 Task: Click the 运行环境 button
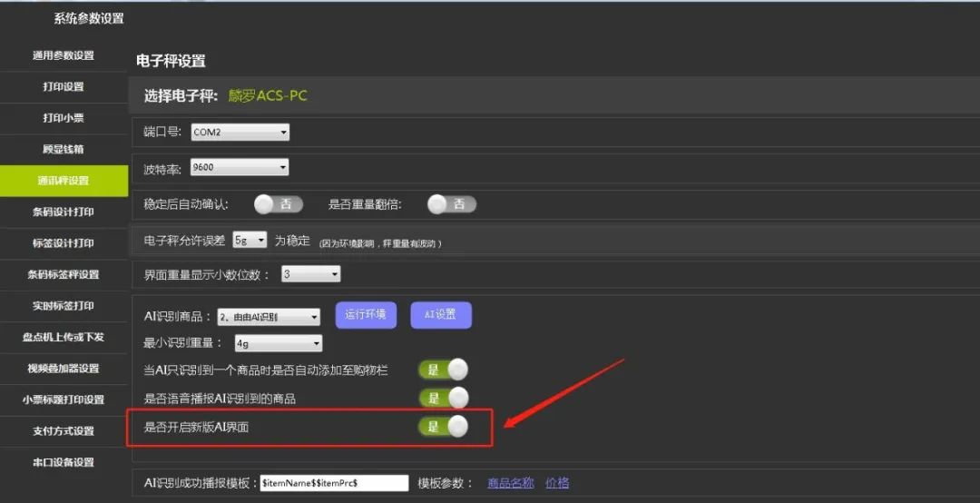[366, 315]
